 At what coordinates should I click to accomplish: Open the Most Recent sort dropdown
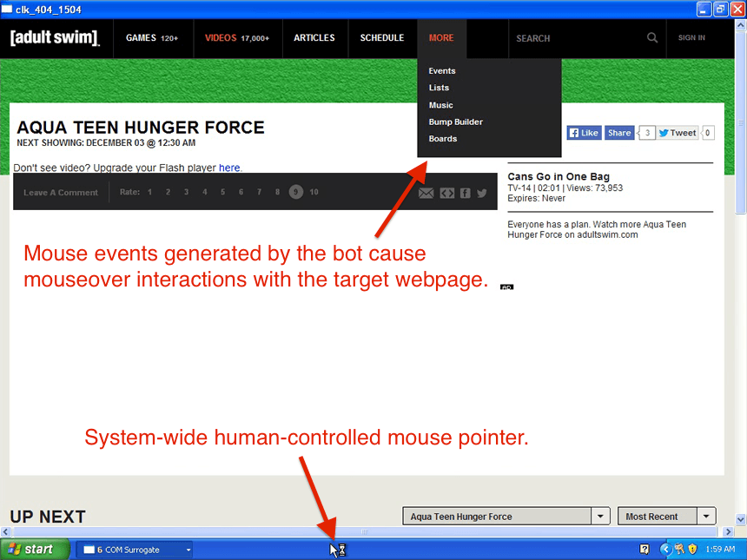[x=666, y=517]
